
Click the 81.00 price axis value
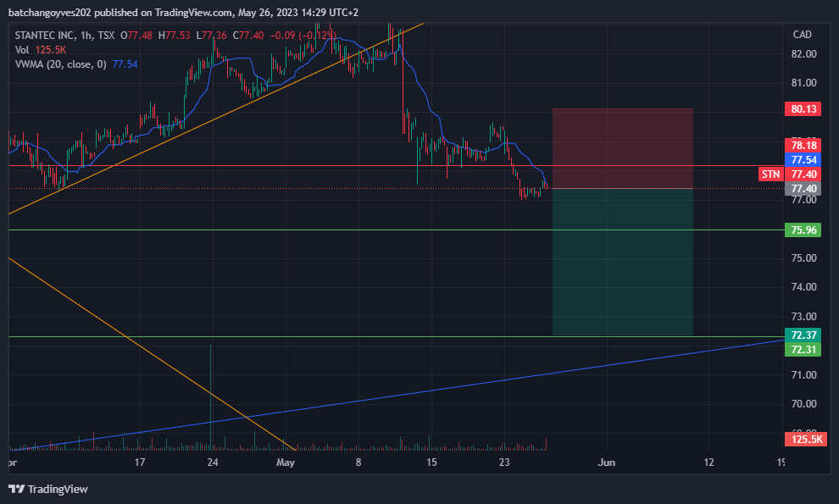pos(803,83)
